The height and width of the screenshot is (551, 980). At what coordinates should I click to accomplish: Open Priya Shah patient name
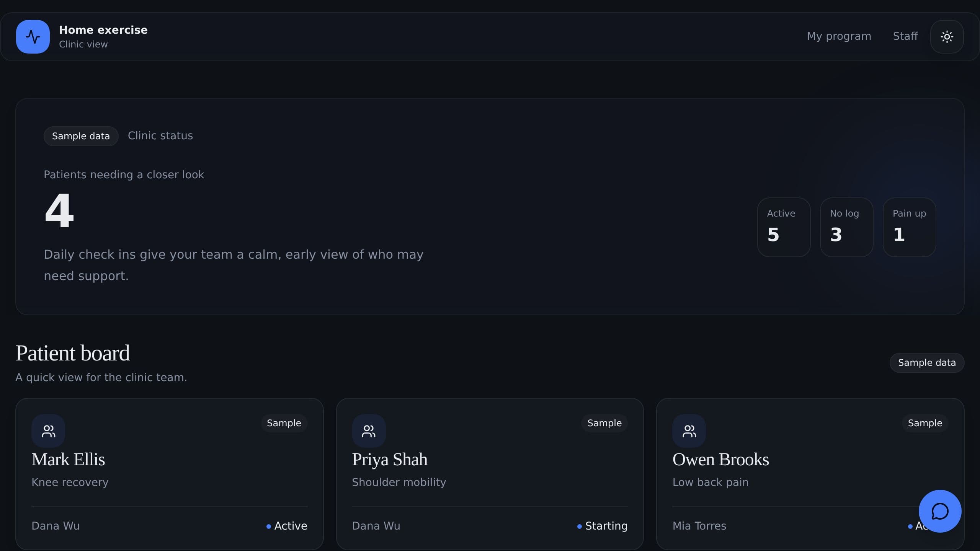click(390, 460)
